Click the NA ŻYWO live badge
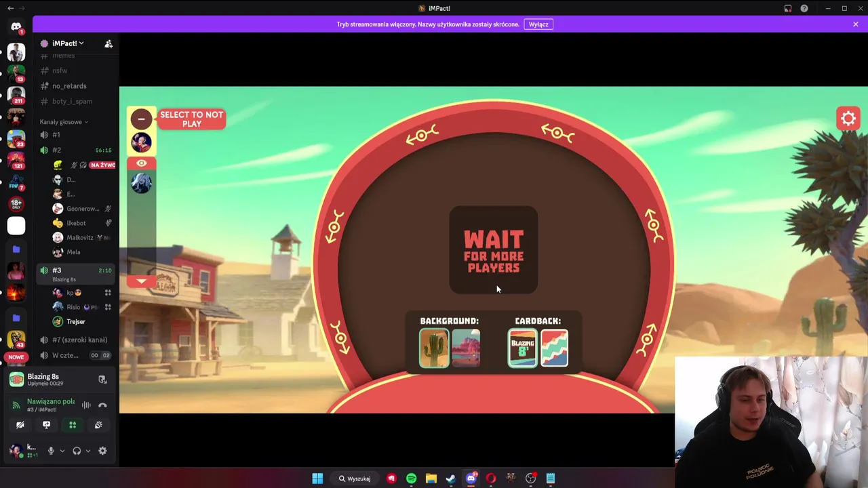 pyautogui.click(x=102, y=165)
